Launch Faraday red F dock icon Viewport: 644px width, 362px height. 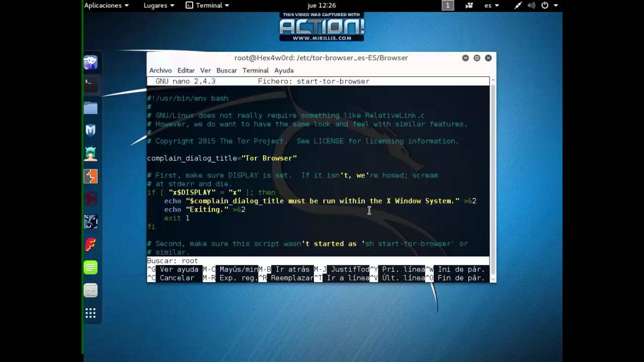click(x=91, y=245)
